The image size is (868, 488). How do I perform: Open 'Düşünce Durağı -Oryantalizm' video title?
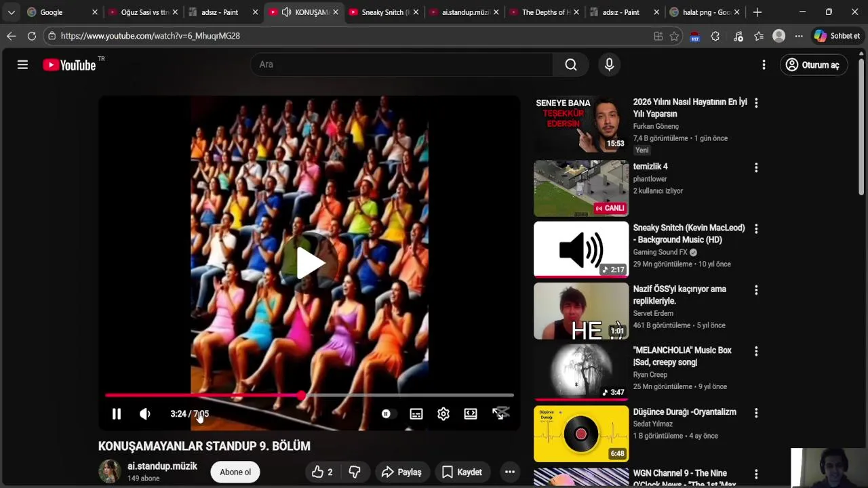[x=685, y=412]
